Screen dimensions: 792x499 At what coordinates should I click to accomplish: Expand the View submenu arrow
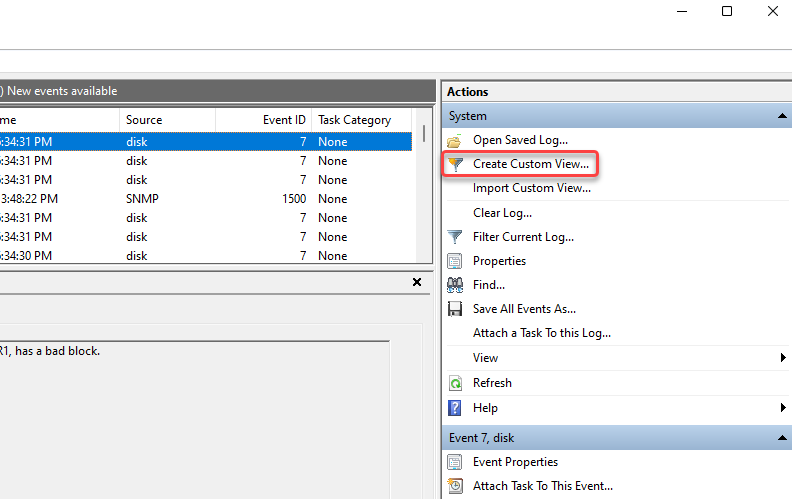click(782, 358)
